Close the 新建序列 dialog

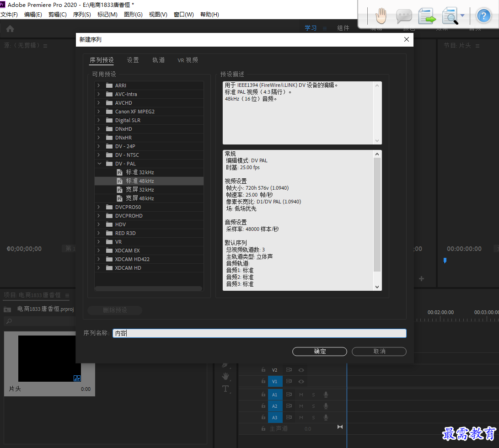point(407,39)
